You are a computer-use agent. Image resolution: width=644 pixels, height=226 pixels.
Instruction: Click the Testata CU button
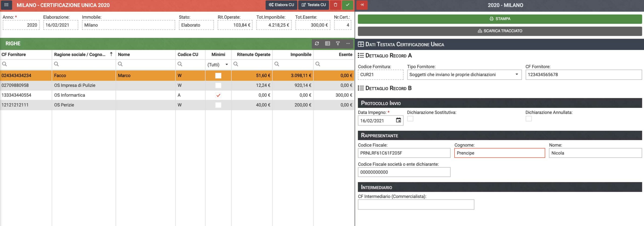click(x=314, y=5)
